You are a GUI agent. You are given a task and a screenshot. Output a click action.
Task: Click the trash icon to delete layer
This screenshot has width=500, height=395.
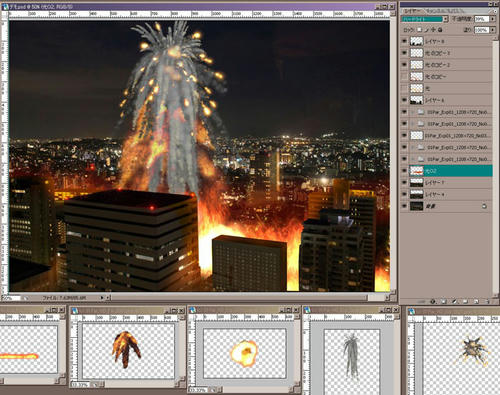pyautogui.click(x=487, y=301)
